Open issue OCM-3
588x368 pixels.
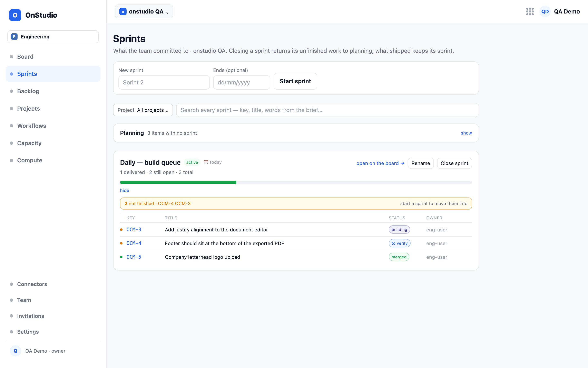pos(134,230)
